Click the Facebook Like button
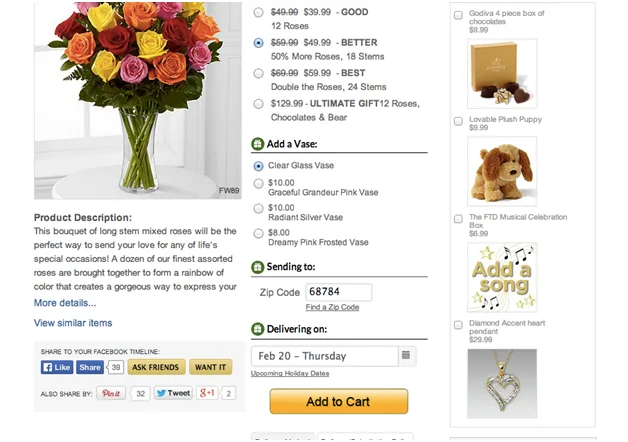This screenshot has height=442, width=628. 56,367
